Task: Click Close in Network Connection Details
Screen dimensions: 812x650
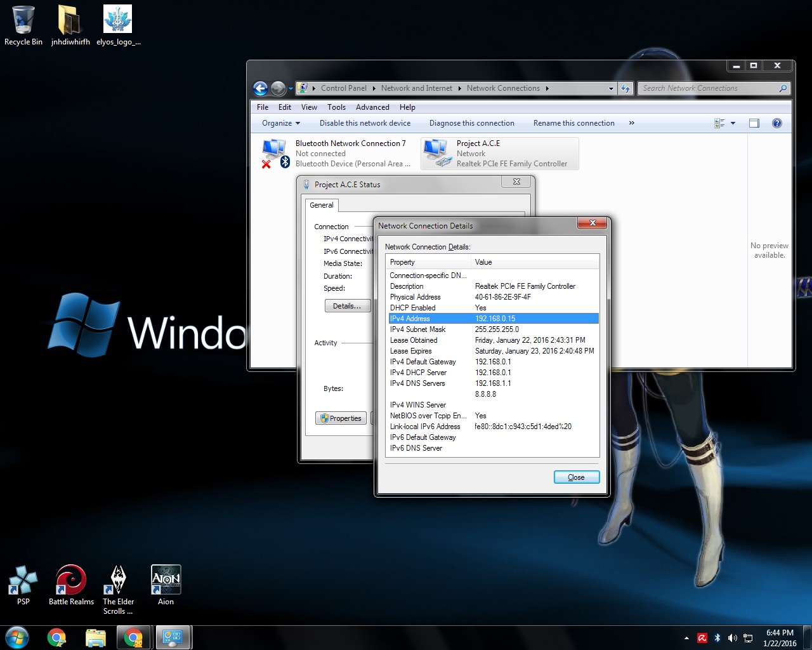Action: point(576,477)
